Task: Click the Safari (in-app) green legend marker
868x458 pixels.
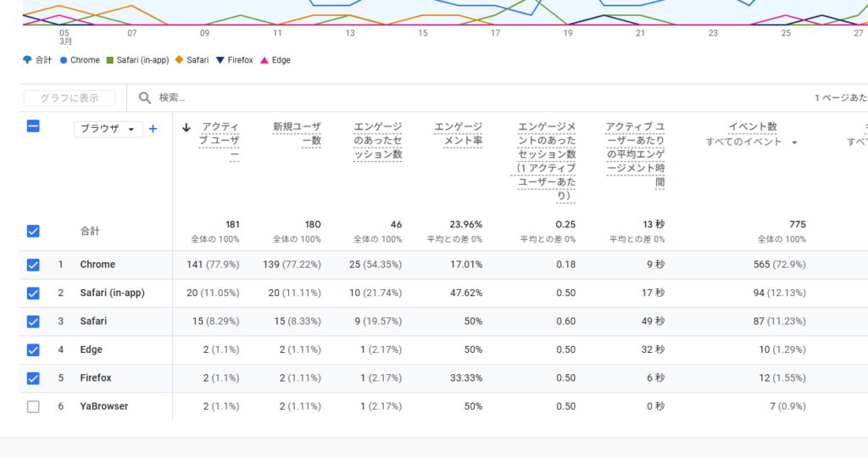Action: tap(109, 60)
